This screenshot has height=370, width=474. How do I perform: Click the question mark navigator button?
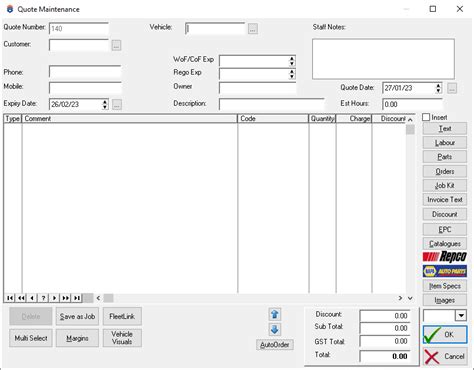43,298
